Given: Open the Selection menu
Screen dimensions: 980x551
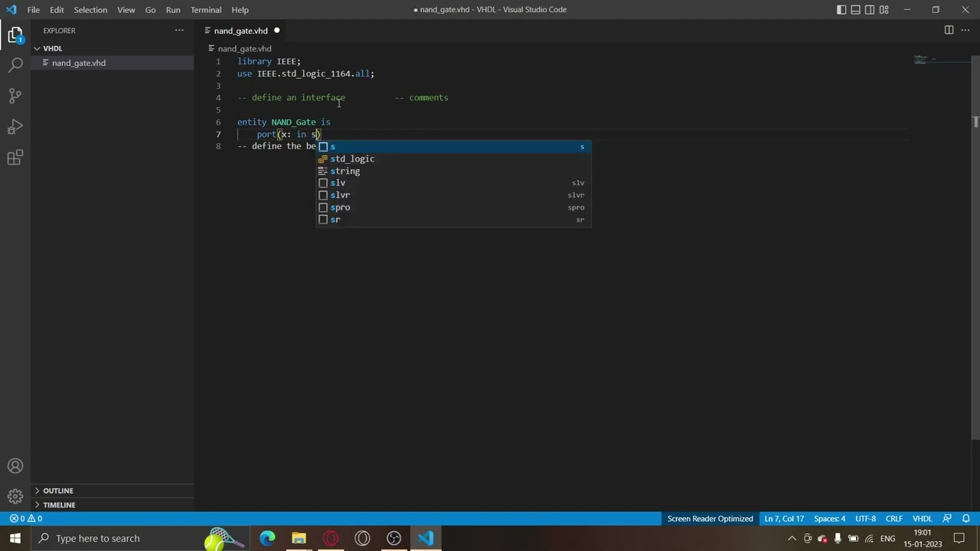Looking at the screenshot, I should (x=90, y=10).
